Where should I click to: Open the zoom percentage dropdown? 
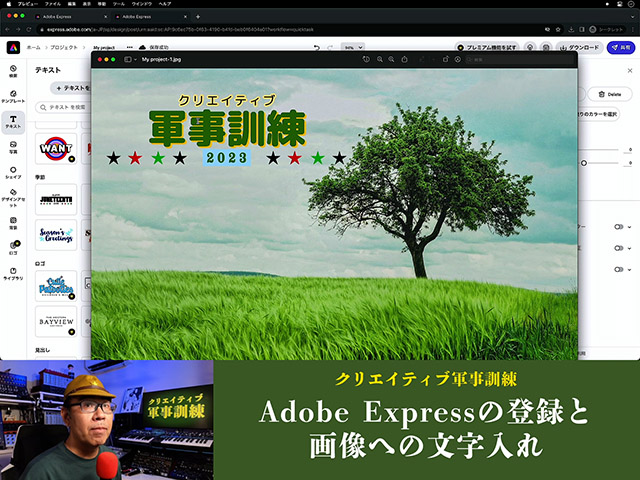pos(353,47)
